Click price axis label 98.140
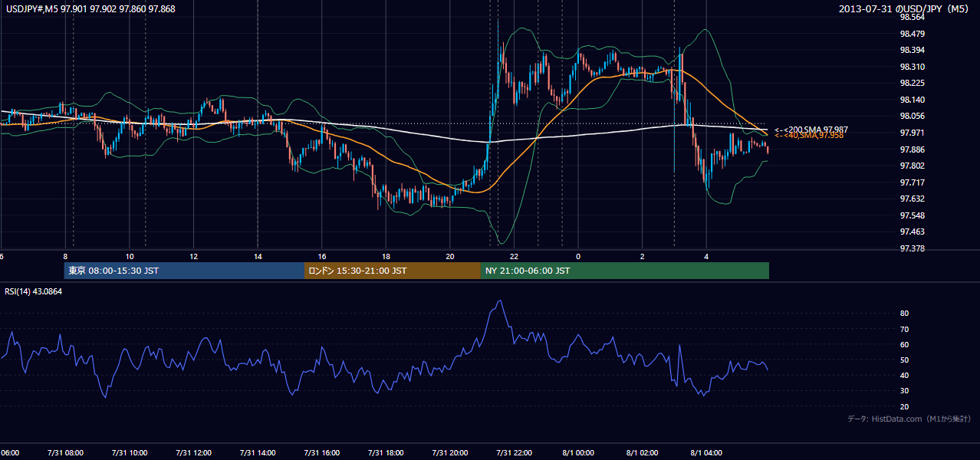 pyautogui.click(x=912, y=100)
